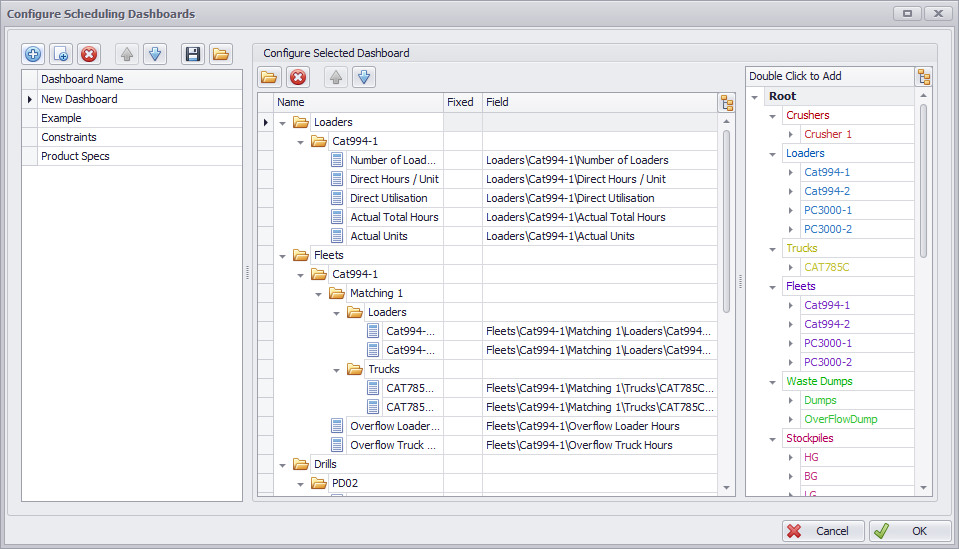Click the blue down arrow in the Configure Selected Dashboard toolbar
Viewport: 959px width, 549px height.
pos(363,77)
